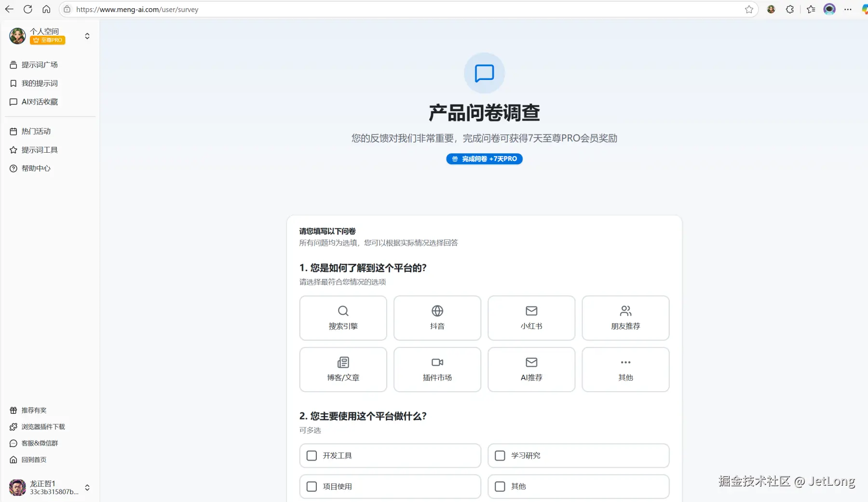The height and width of the screenshot is (502, 868).
Task: Click 回到首页 link
Action: 34,460
